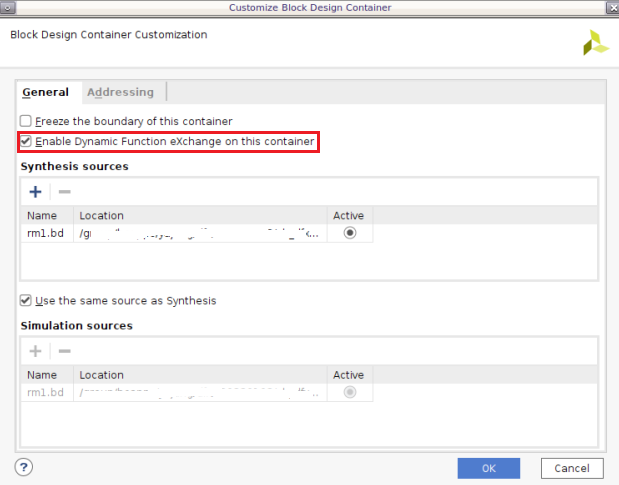This screenshot has width=619, height=485.
Task: Toggle Enable Dynamic Function eXchange checkbox
Action: [26, 141]
